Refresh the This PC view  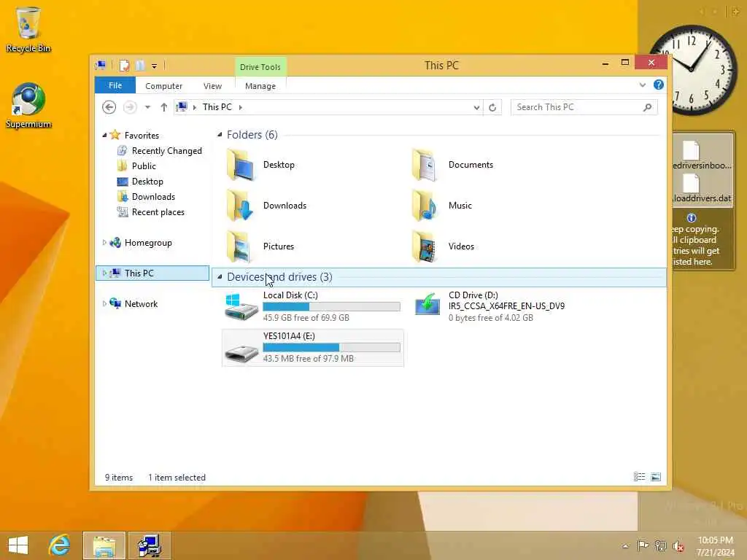pos(492,108)
